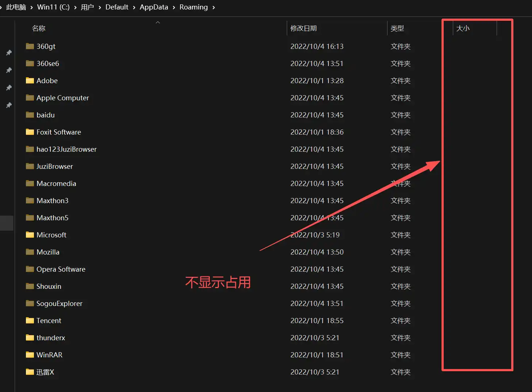The width and height of the screenshot is (532, 392).
Task: Select the thunderx folder icon
Action: 30,338
